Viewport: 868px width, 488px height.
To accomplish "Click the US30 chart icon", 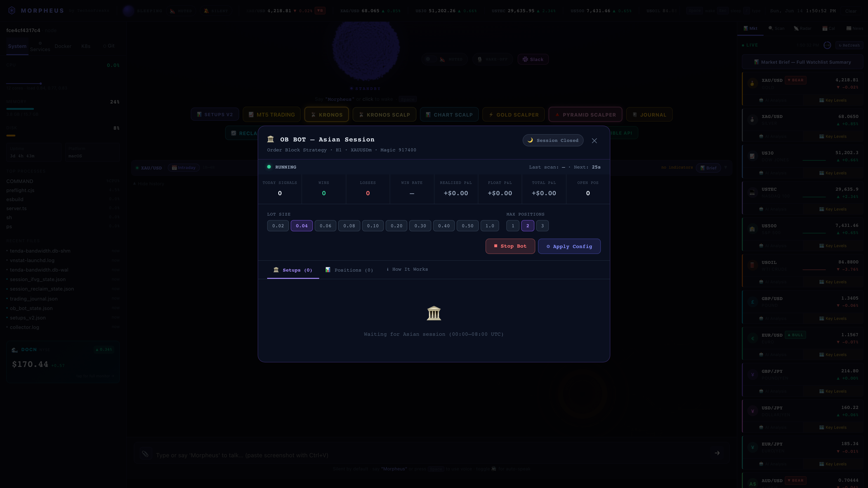I will [752, 156].
